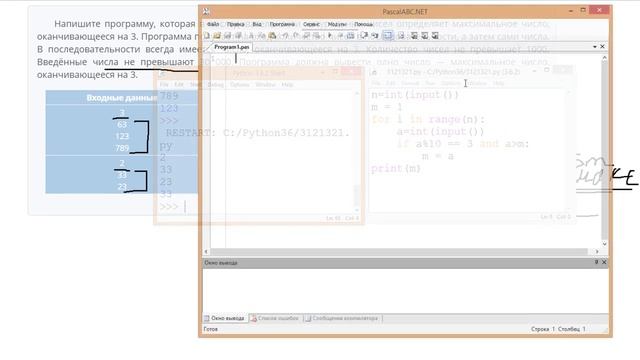Click the toolbar icon right of highlighted output button
The height and width of the screenshot is (360, 640).
click(402, 36)
